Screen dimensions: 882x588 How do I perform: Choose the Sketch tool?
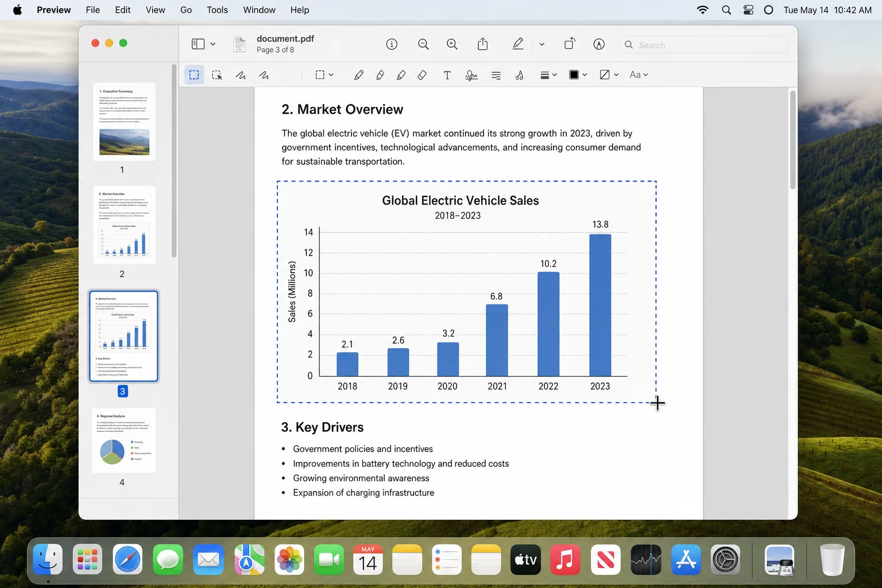(241, 75)
